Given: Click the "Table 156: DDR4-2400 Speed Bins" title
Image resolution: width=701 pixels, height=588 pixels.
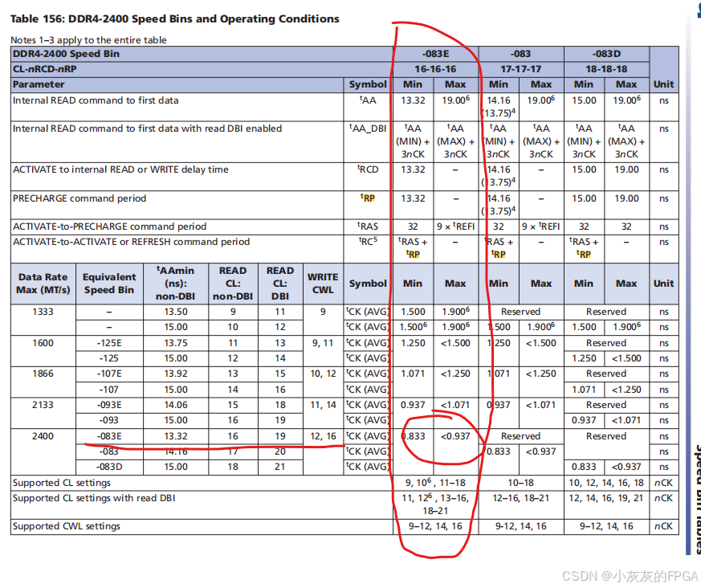Looking at the screenshot, I should tap(174, 18).
